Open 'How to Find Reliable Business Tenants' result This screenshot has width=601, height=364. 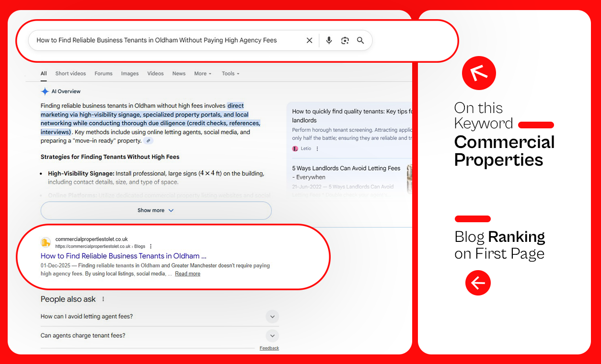tap(123, 256)
